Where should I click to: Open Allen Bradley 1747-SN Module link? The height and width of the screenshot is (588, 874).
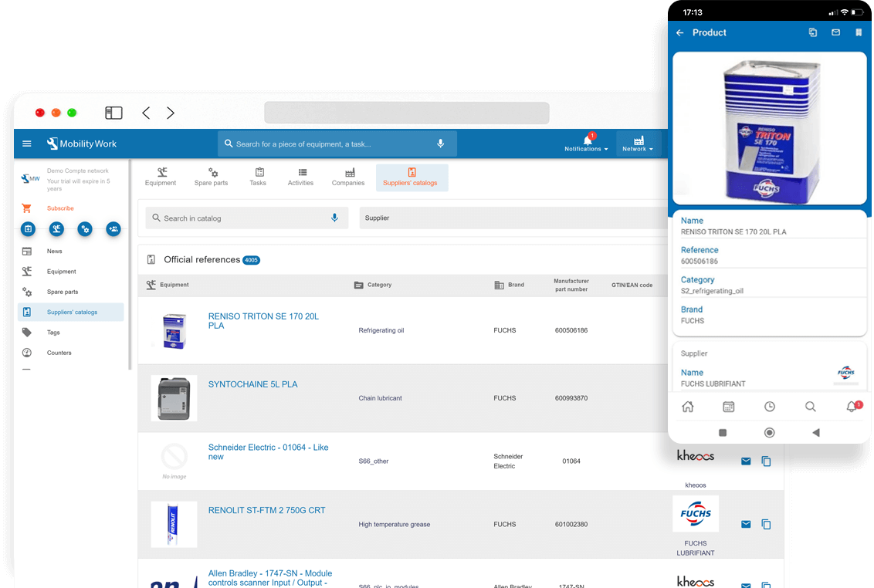pos(269,578)
